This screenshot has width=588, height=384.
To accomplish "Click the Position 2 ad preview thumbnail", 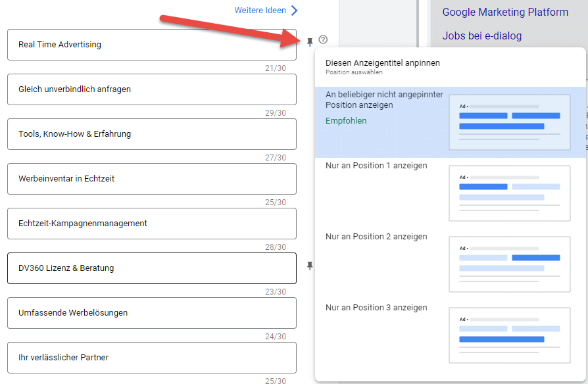I will (x=510, y=264).
